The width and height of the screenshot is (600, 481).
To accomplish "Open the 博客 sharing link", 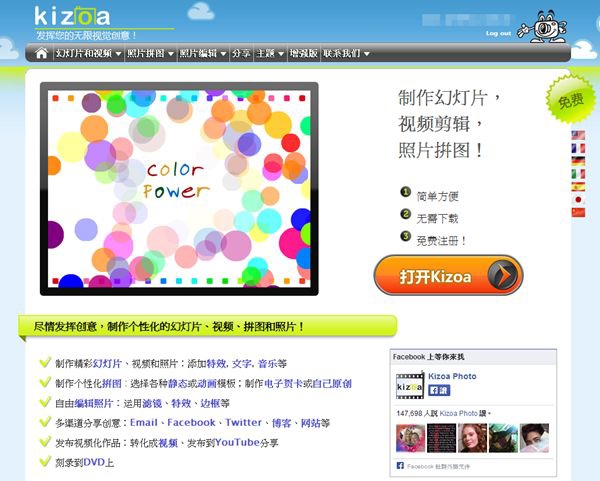I will pos(281,423).
